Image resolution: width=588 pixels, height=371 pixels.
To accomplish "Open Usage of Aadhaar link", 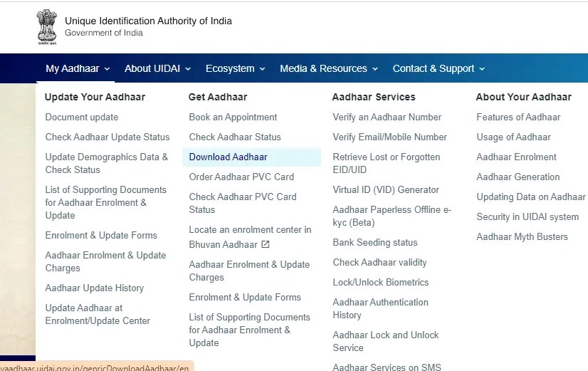I will (x=513, y=137).
